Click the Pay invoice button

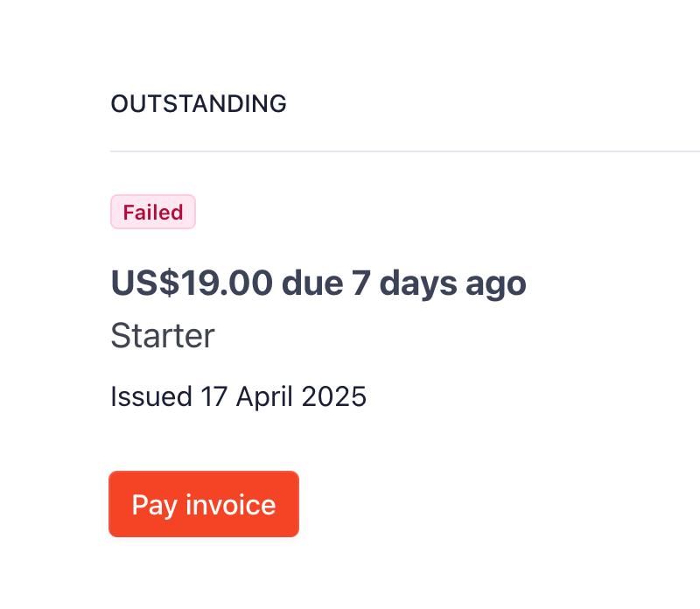pyautogui.click(x=204, y=504)
